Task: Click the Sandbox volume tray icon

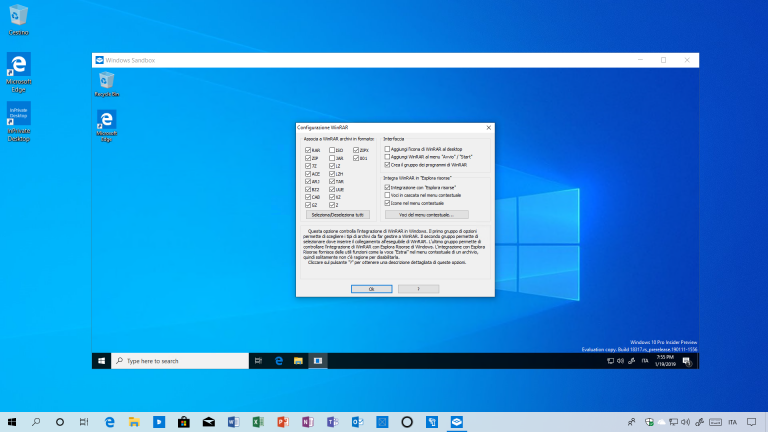Action: (x=620, y=361)
